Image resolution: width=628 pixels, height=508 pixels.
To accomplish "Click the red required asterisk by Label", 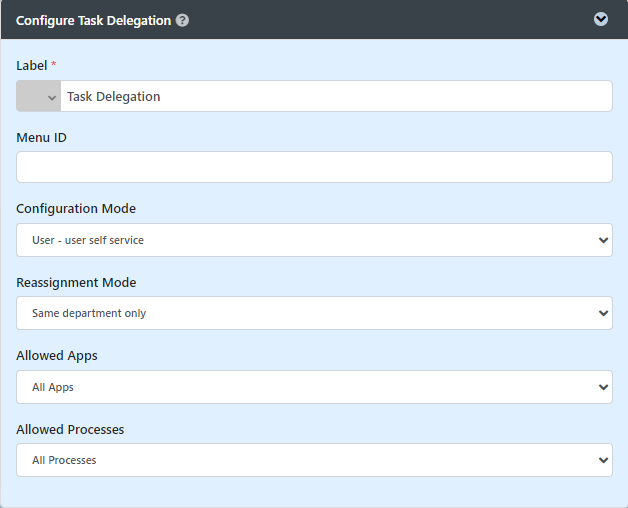I will (54, 65).
